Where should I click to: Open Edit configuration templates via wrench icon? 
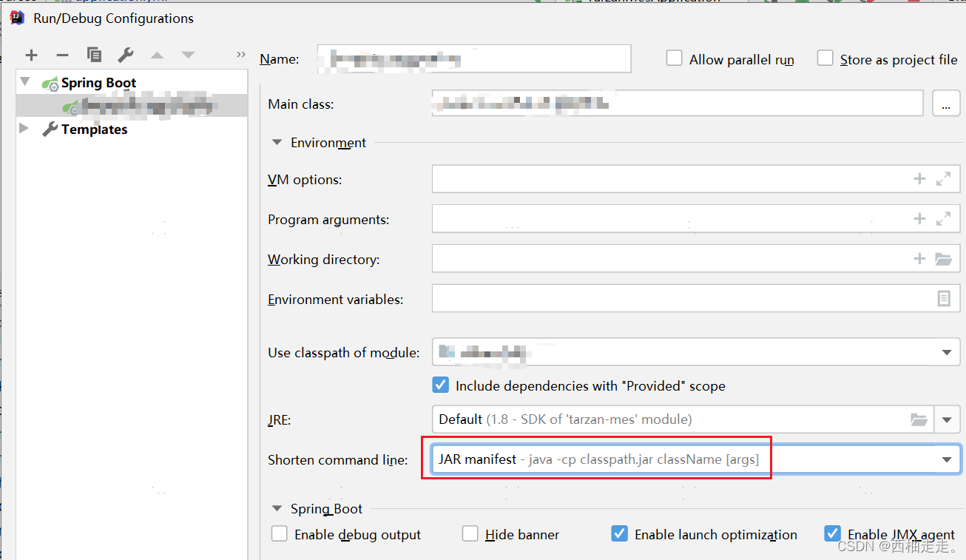click(126, 55)
